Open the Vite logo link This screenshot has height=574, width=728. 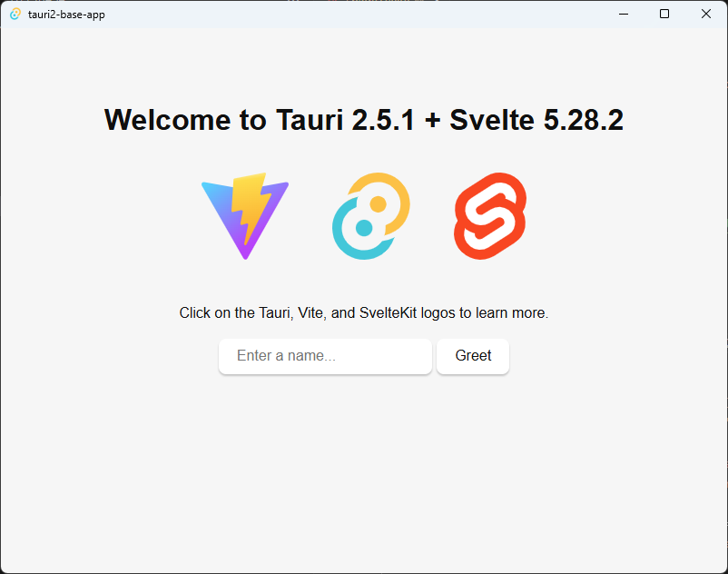[x=245, y=216]
